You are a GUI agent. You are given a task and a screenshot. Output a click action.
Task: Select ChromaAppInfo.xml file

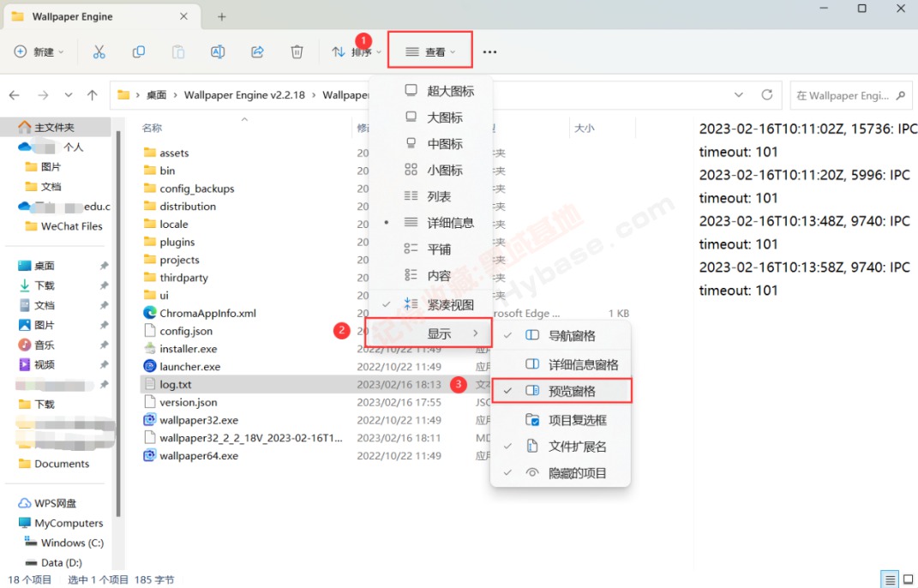(200, 314)
